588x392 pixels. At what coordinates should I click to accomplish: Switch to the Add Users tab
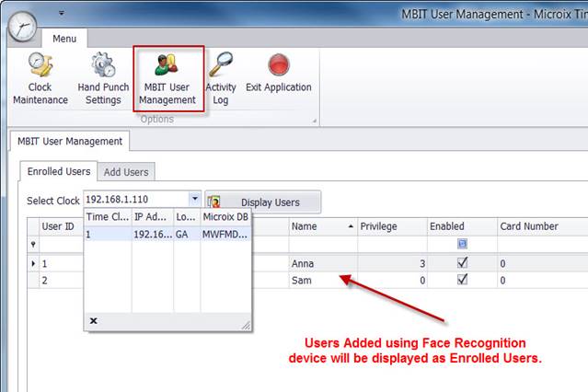click(126, 172)
